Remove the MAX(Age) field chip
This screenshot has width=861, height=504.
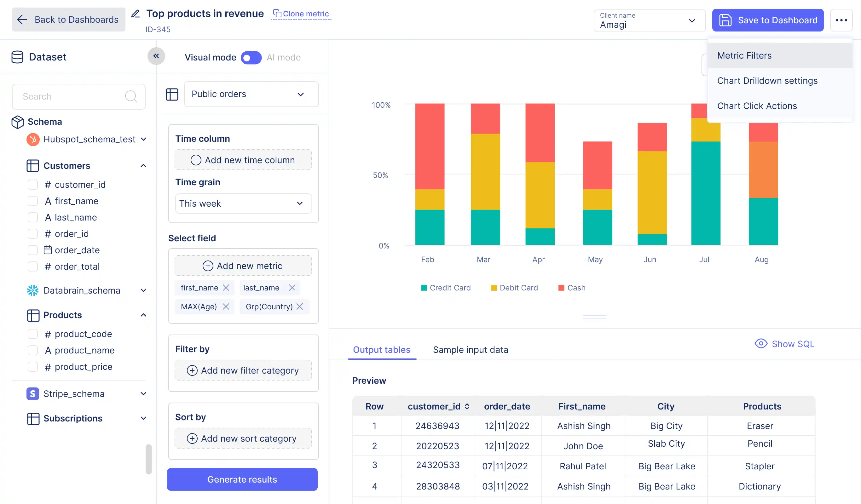pyautogui.click(x=226, y=306)
